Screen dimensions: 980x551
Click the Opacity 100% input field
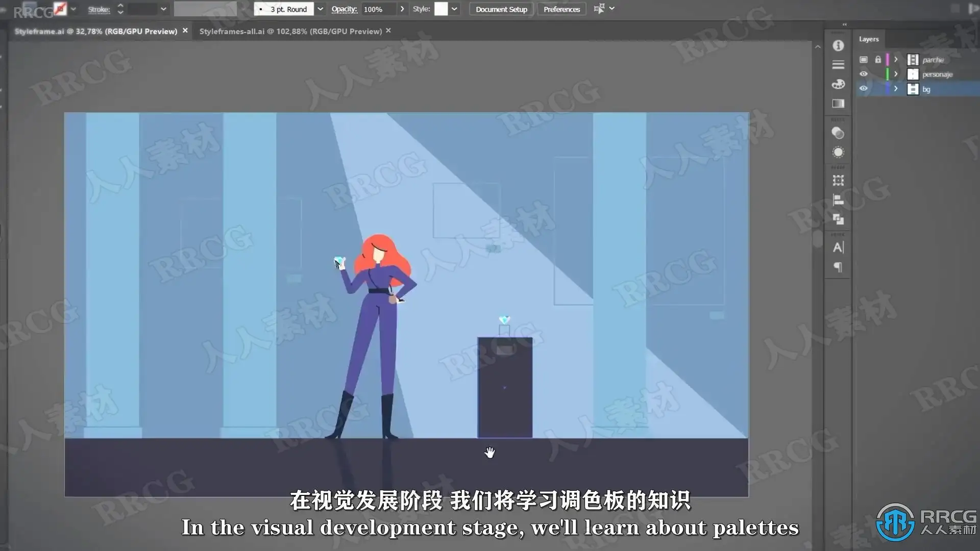(x=378, y=9)
